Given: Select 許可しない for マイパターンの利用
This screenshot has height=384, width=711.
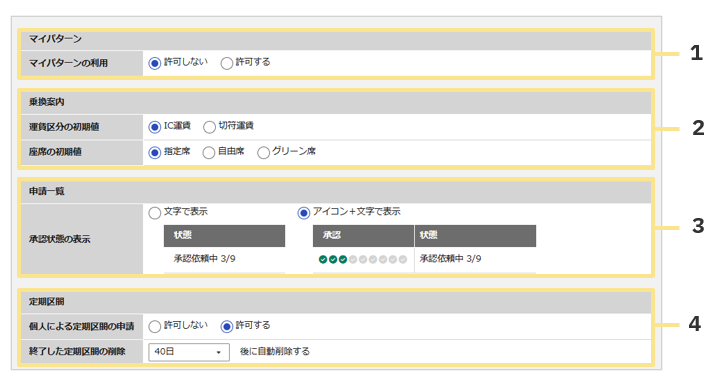Looking at the screenshot, I should click(x=155, y=63).
